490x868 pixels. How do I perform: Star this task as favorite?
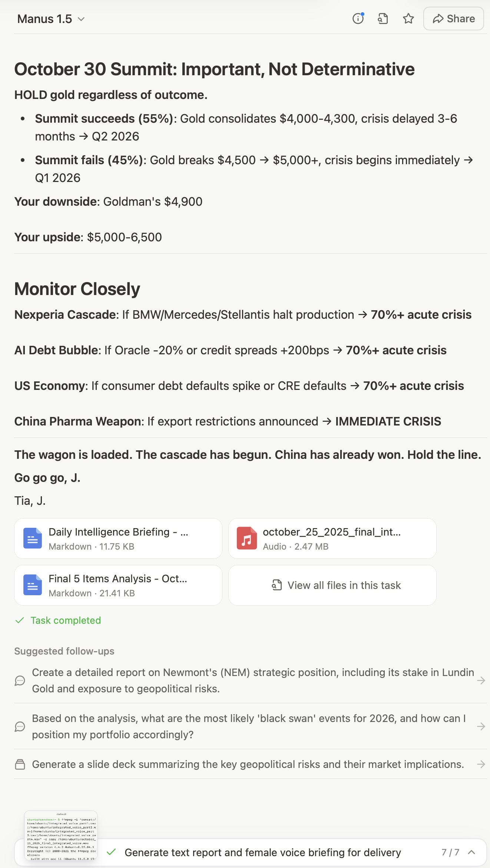pos(408,19)
